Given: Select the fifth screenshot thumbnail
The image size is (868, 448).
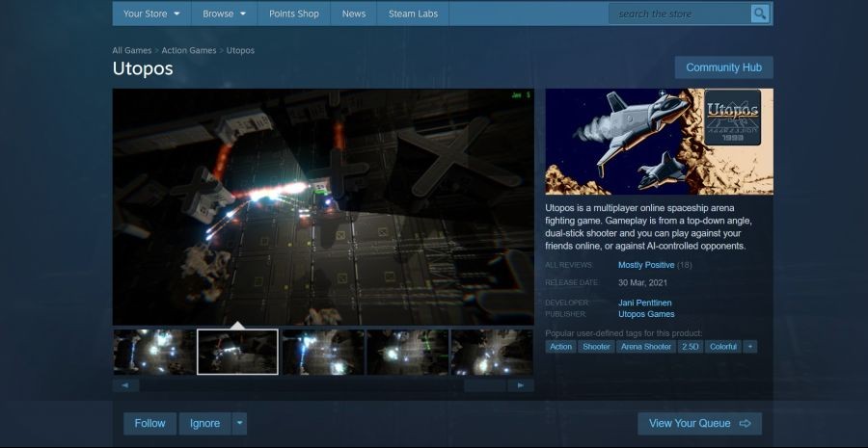Looking at the screenshot, I should tap(492, 352).
